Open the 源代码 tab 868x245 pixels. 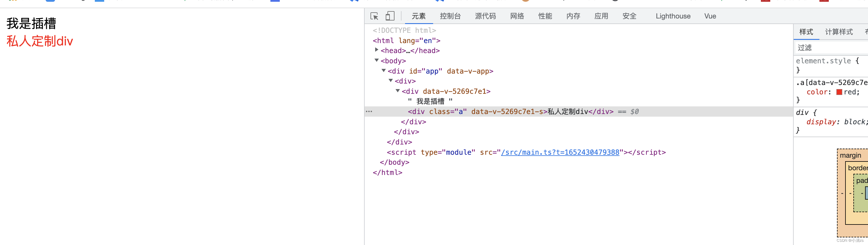[x=485, y=16]
